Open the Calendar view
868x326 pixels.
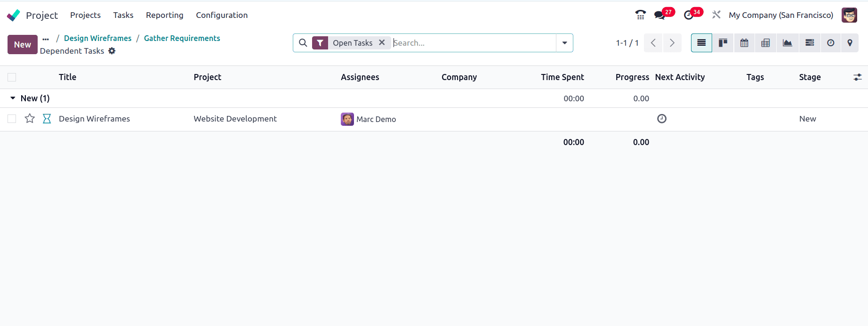click(x=744, y=43)
